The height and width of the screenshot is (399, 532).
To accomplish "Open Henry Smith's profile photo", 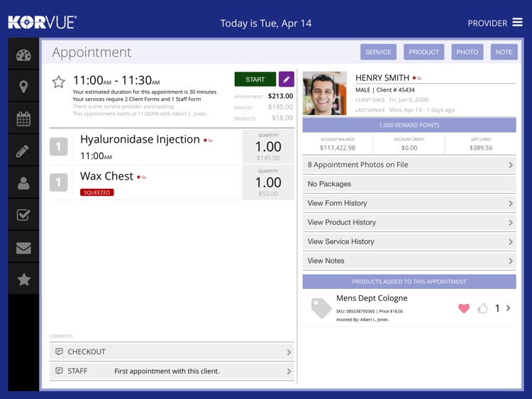I will (325, 93).
